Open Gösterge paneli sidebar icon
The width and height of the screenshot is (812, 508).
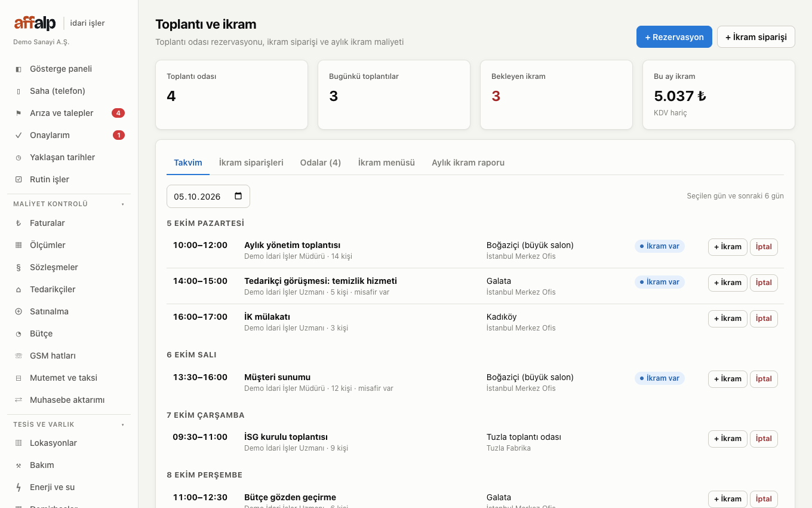(19, 69)
